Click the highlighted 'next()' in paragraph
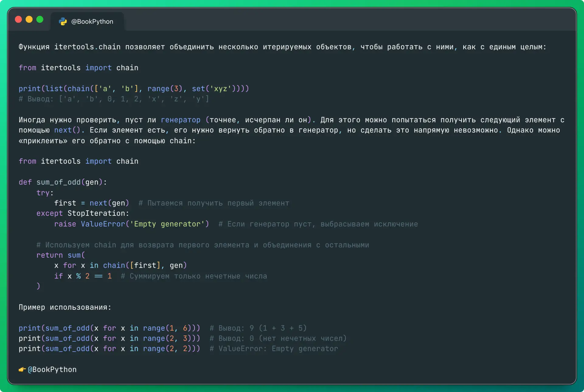Image resolution: width=584 pixels, height=392 pixels. pyautogui.click(x=67, y=130)
